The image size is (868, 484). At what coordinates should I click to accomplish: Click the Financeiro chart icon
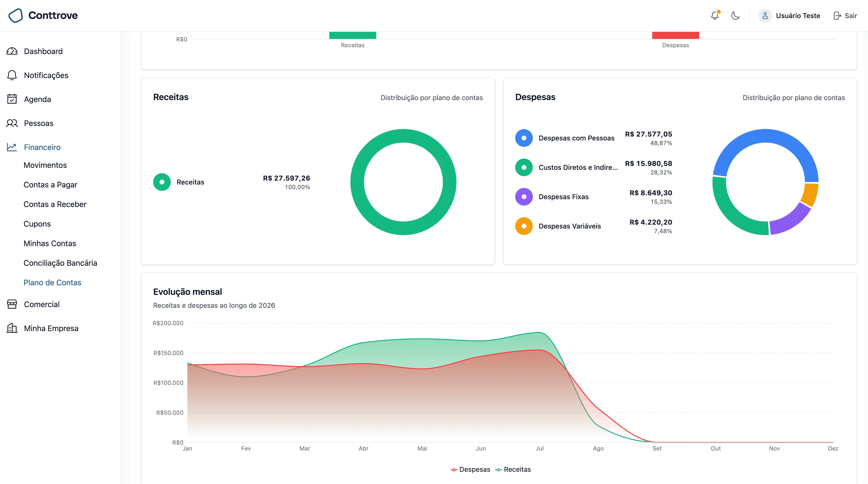coord(12,147)
